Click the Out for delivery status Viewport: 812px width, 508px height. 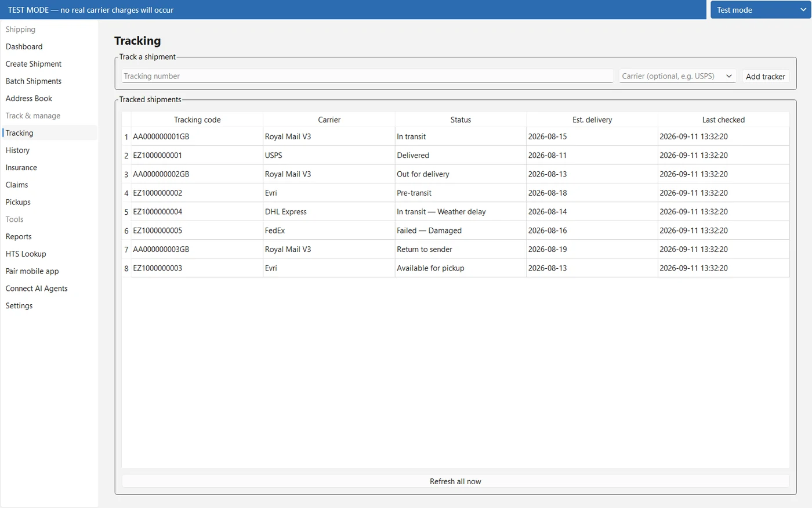coord(461,174)
